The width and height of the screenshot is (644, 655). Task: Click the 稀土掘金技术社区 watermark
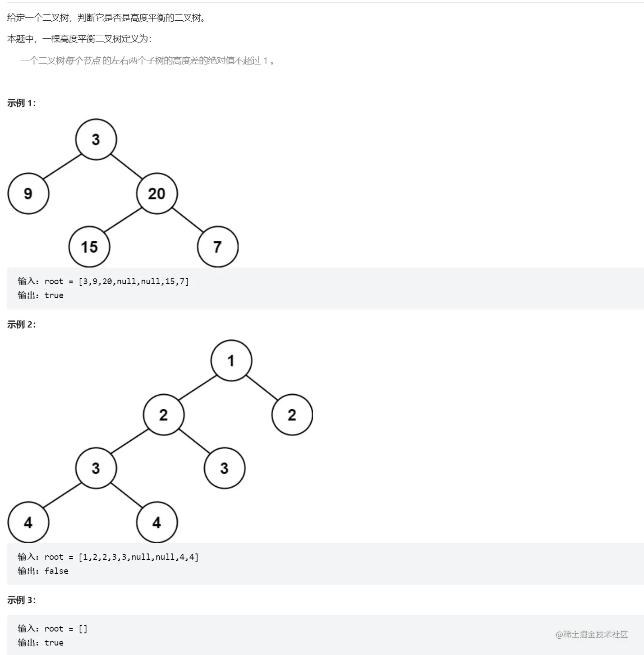592,634
